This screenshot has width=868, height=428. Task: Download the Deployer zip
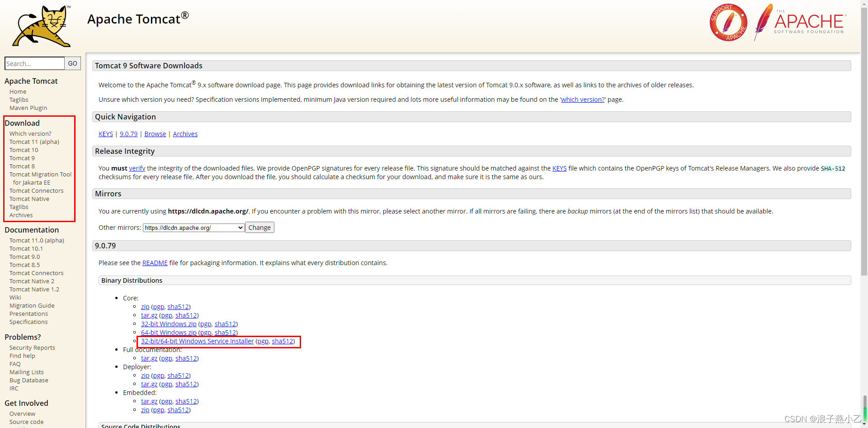tap(145, 376)
